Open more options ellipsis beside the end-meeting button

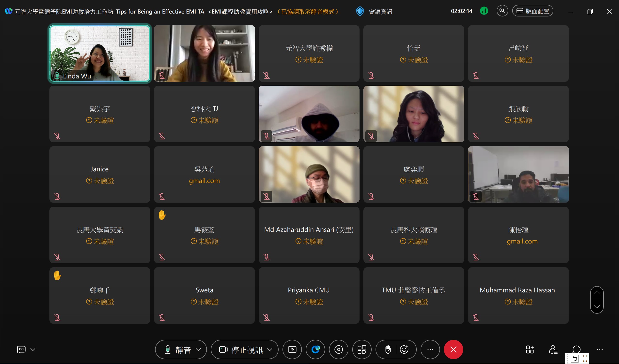[430, 349]
